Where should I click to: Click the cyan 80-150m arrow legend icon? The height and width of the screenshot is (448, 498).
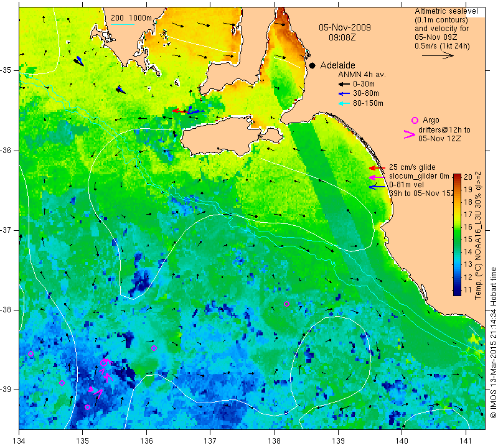[344, 103]
